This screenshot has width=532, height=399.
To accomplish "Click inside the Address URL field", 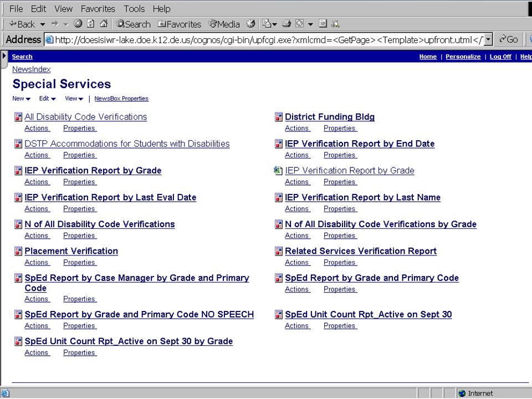I will (268, 40).
